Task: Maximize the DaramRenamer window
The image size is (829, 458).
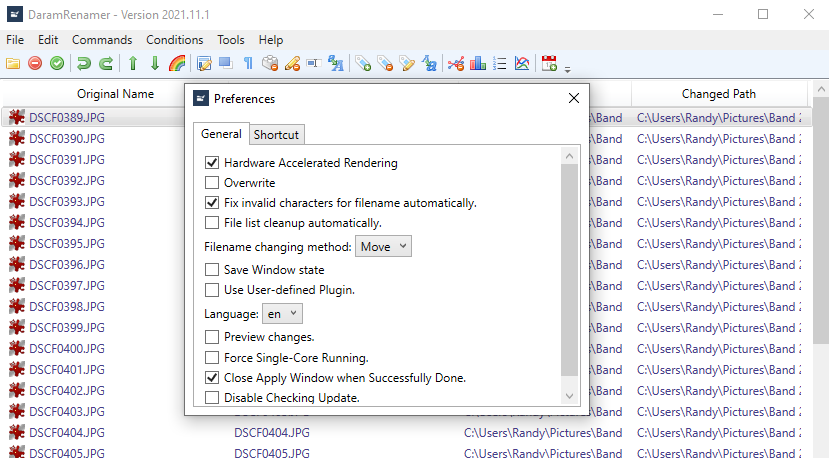Action: click(763, 14)
